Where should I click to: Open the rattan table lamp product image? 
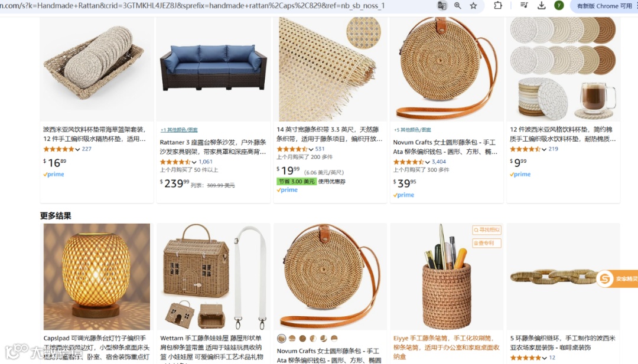[97, 277]
